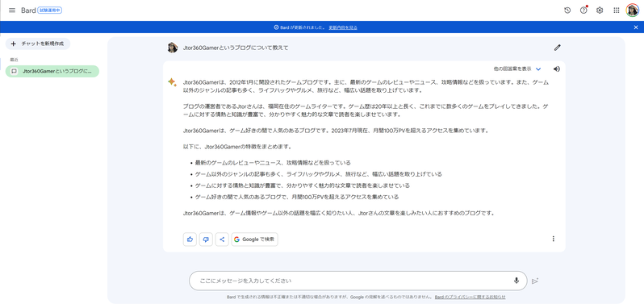Click the sentence about 2023年7月現在 popularity
The height and width of the screenshot is (304, 644).
[410, 131]
